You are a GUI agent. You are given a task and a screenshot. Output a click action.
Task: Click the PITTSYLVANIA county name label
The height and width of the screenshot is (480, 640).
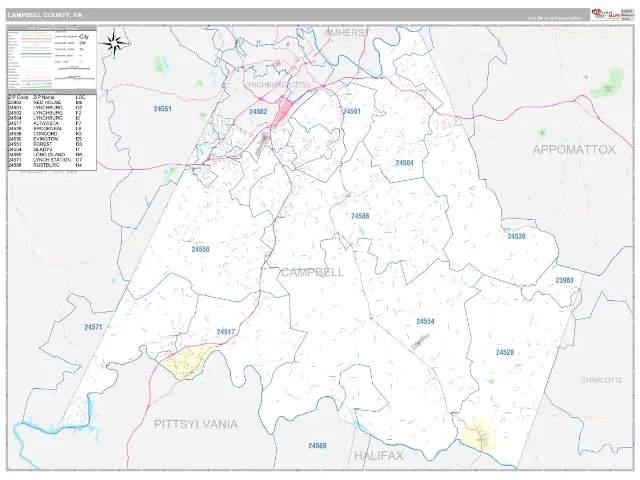tap(196, 424)
